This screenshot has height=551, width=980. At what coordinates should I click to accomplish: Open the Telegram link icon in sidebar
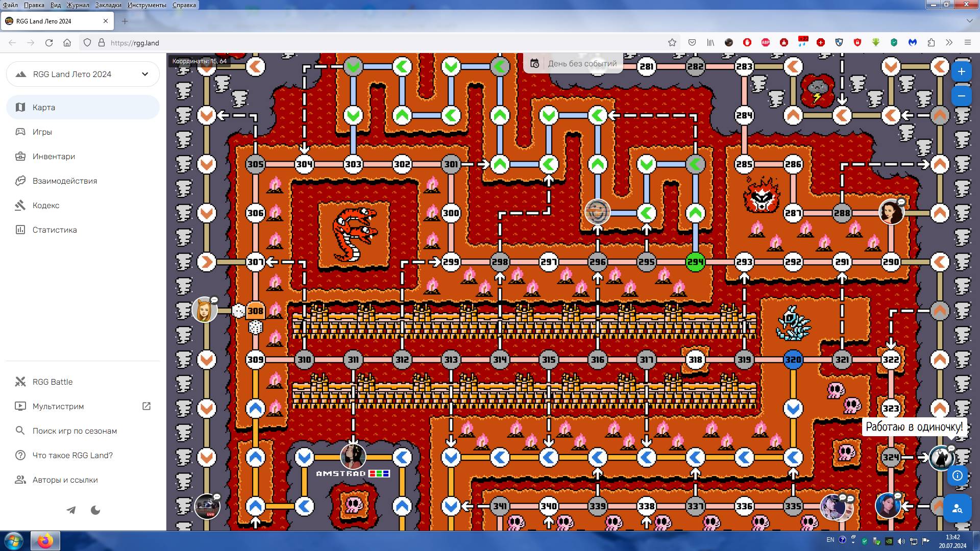click(71, 510)
